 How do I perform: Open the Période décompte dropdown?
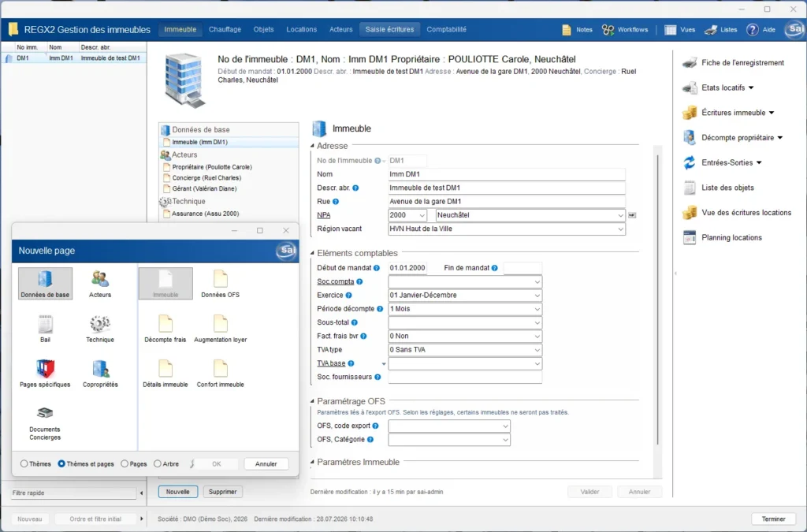pos(537,309)
